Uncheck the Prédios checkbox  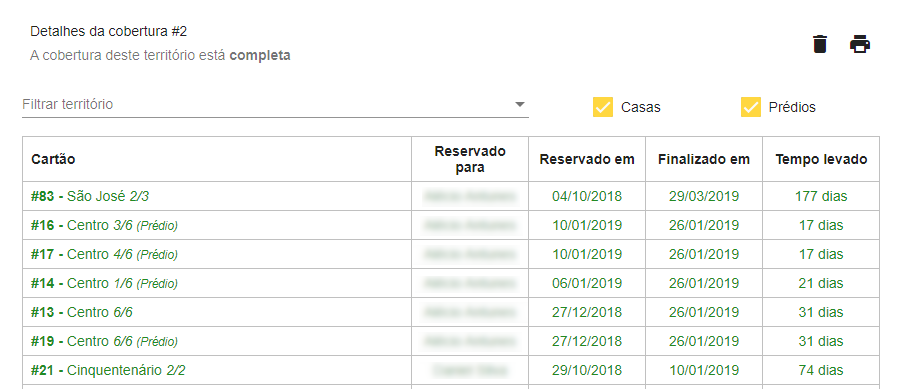click(x=751, y=107)
